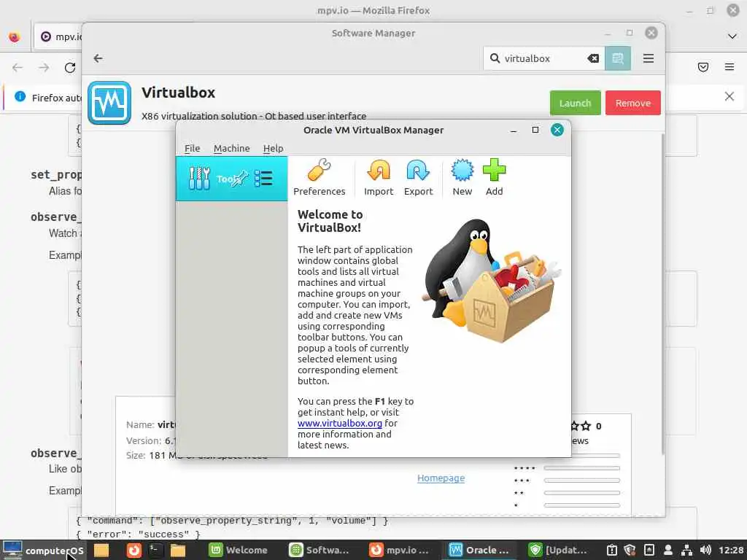Click the one-star rating bar
747x560 pixels.
pyautogui.click(x=581, y=505)
